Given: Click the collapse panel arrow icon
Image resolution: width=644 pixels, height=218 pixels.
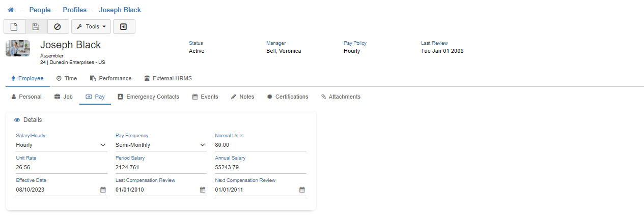Looking at the screenshot, I should pyautogui.click(x=124, y=26).
